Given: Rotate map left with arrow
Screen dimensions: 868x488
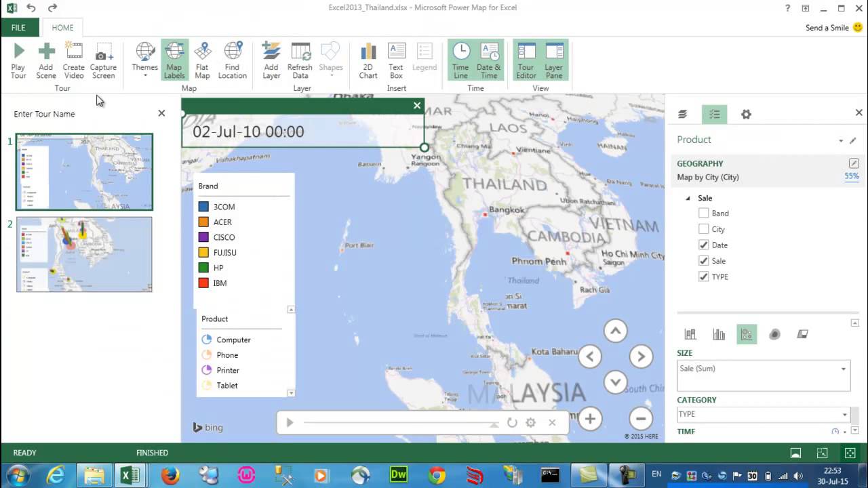Looking at the screenshot, I should (x=590, y=357).
